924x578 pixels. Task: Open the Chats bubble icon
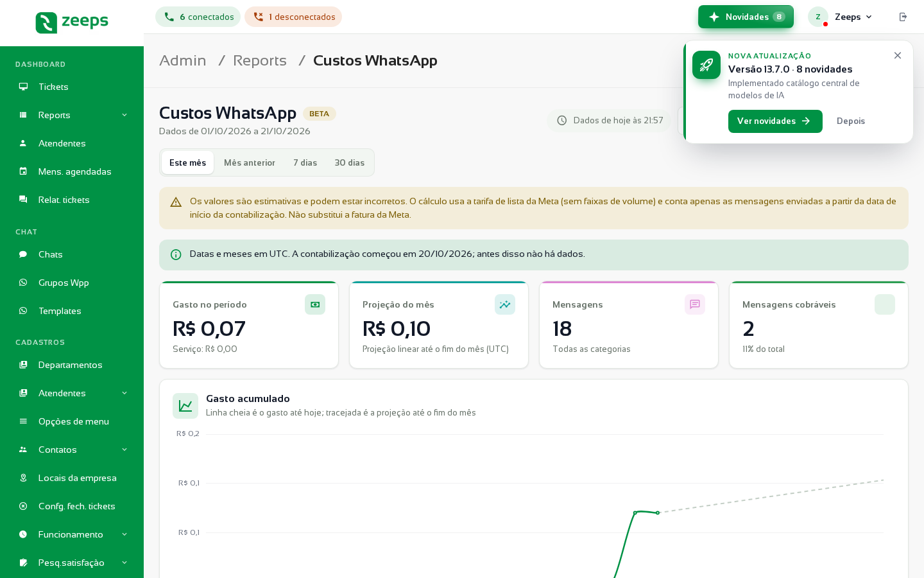(23, 254)
